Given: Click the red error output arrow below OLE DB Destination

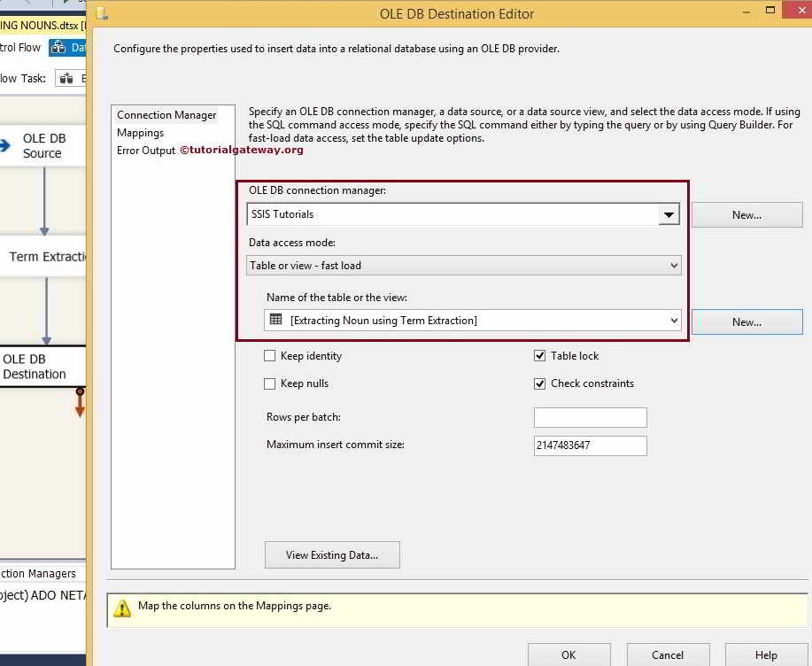Looking at the screenshot, I should point(80,402).
